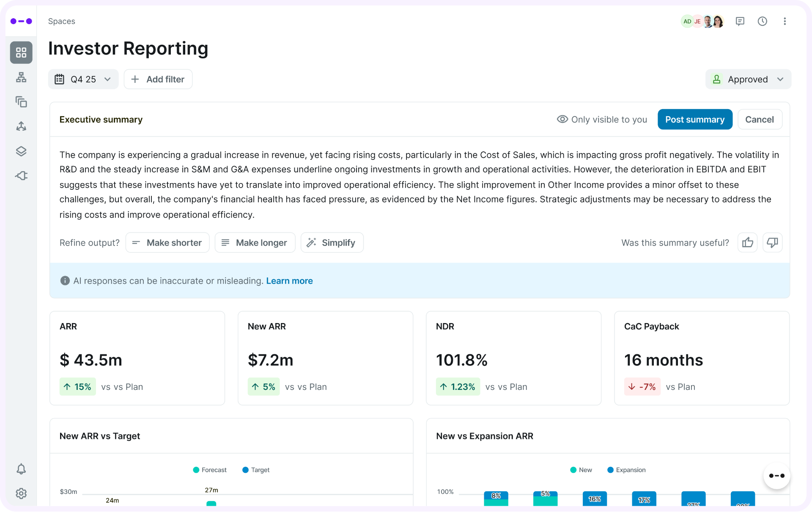Open the New ARR $7.2m card
The width and height of the screenshot is (812, 515).
pos(325,358)
